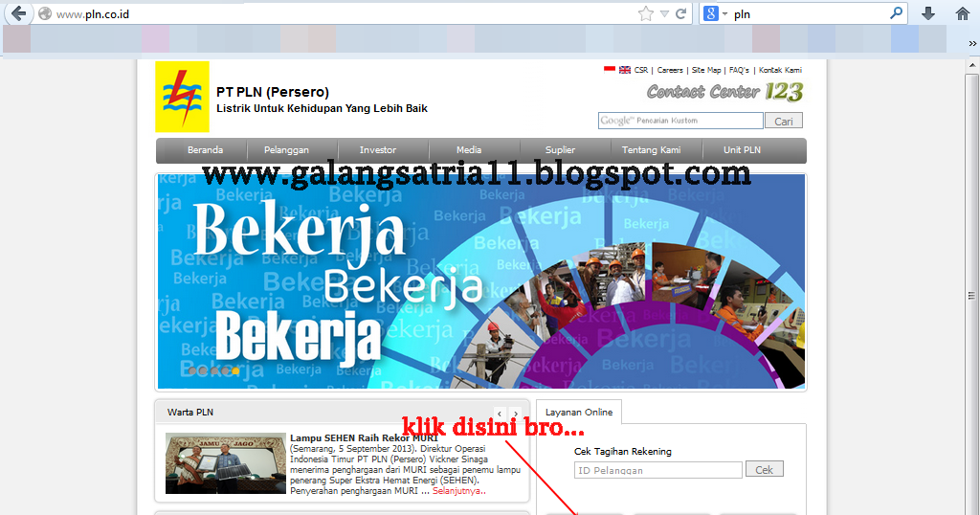The height and width of the screenshot is (515, 980).
Task: Open Lampu SEHEN Raih Rekor MURI headline
Action: click(x=364, y=438)
